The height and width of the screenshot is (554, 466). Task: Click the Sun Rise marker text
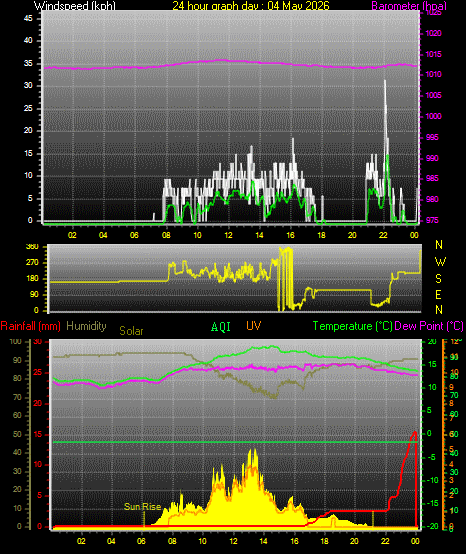tap(142, 507)
